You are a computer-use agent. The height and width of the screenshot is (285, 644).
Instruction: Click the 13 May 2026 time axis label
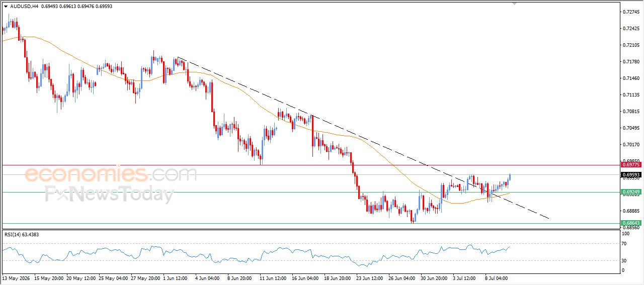(15, 277)
